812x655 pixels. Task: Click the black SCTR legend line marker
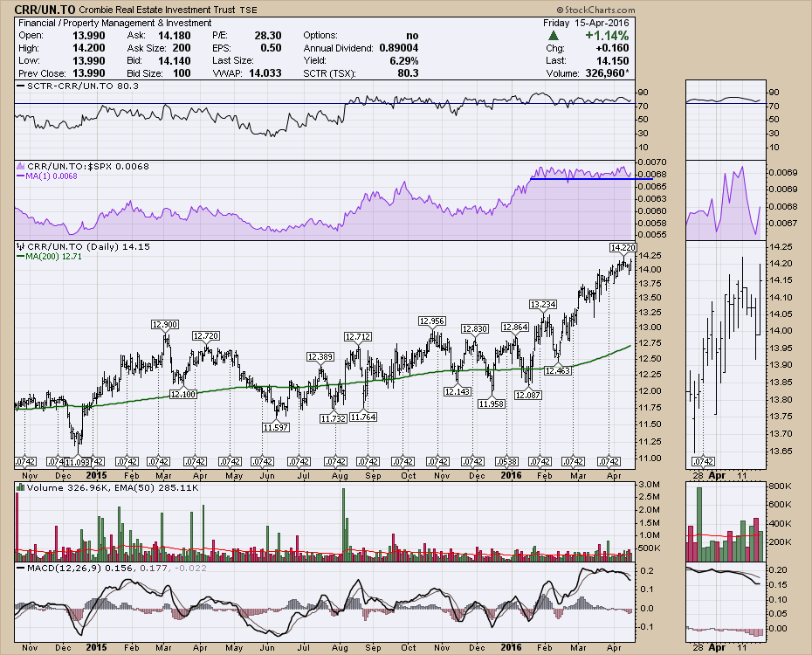(x=21, y=86)
